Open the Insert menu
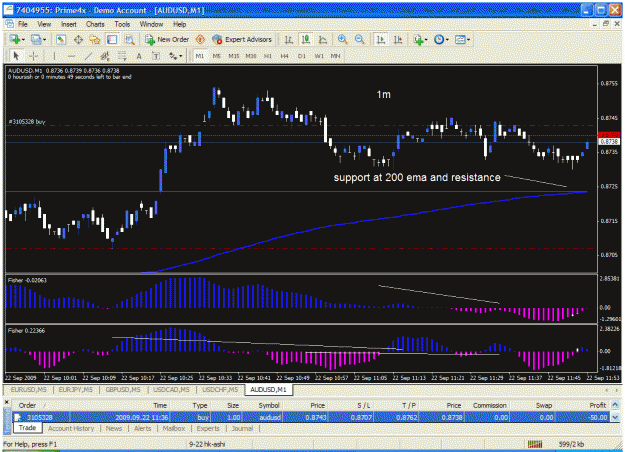625x452 pixels. (x=69, y=24)
